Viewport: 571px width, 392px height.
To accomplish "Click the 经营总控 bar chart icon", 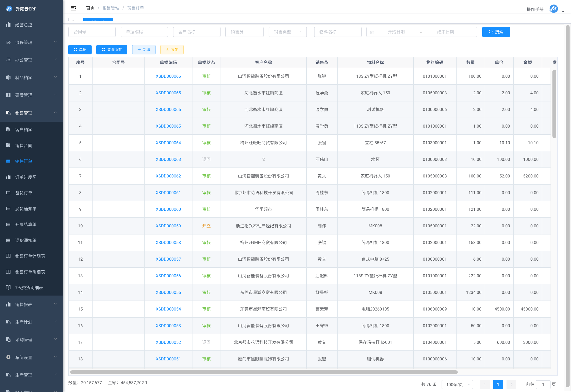I will coord(8,24).
